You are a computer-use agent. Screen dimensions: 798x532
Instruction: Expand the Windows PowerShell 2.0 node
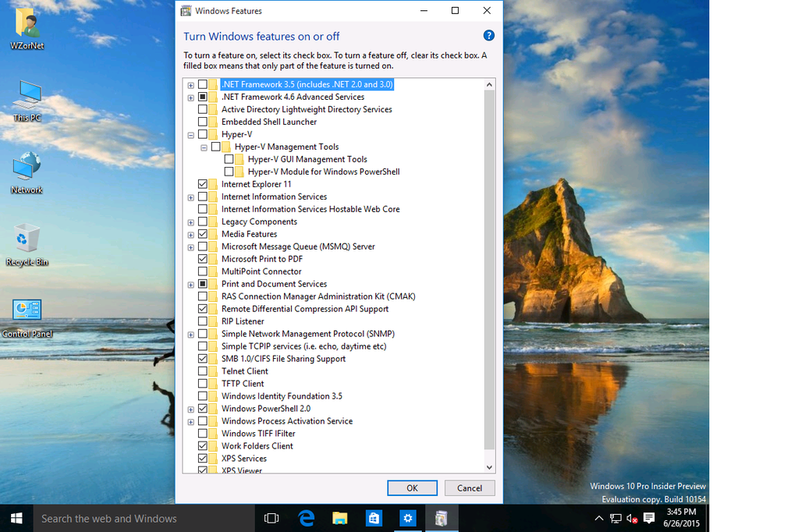point(191,410)
